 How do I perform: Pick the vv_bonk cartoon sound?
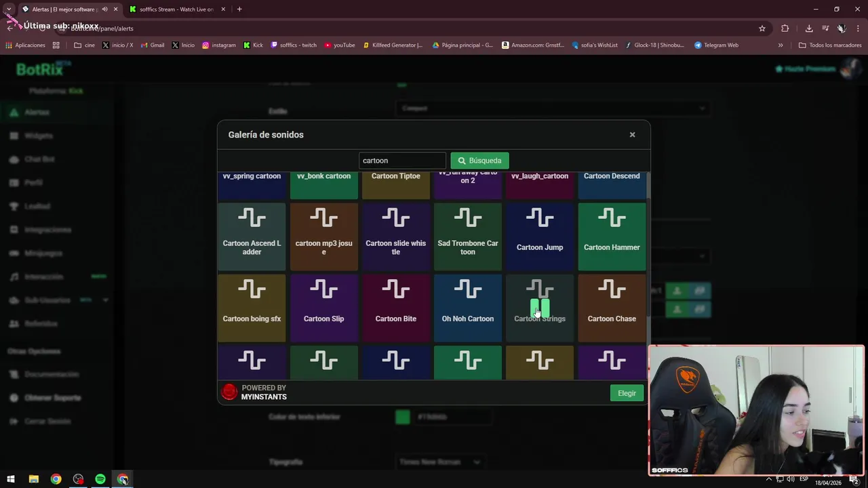323,185
